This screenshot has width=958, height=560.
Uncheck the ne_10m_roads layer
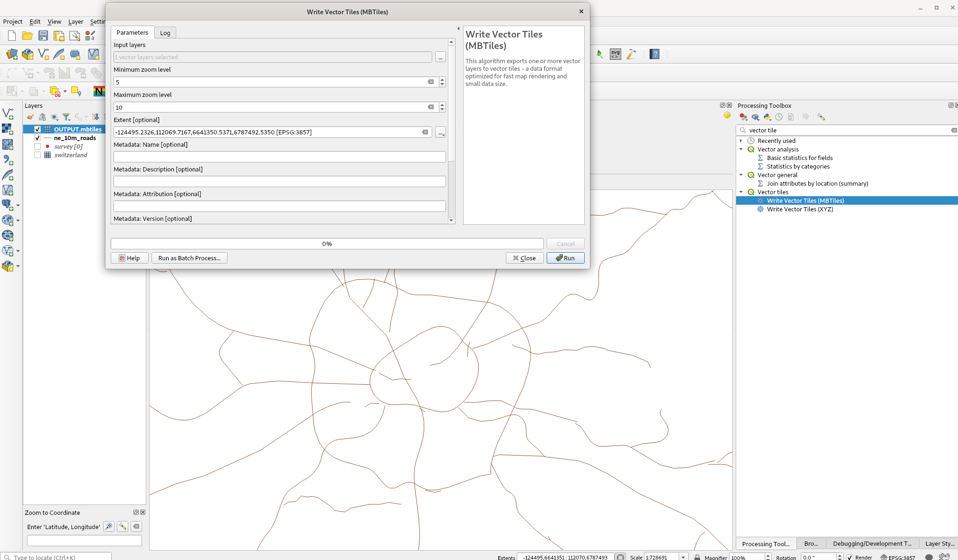[x=37, y=138]
